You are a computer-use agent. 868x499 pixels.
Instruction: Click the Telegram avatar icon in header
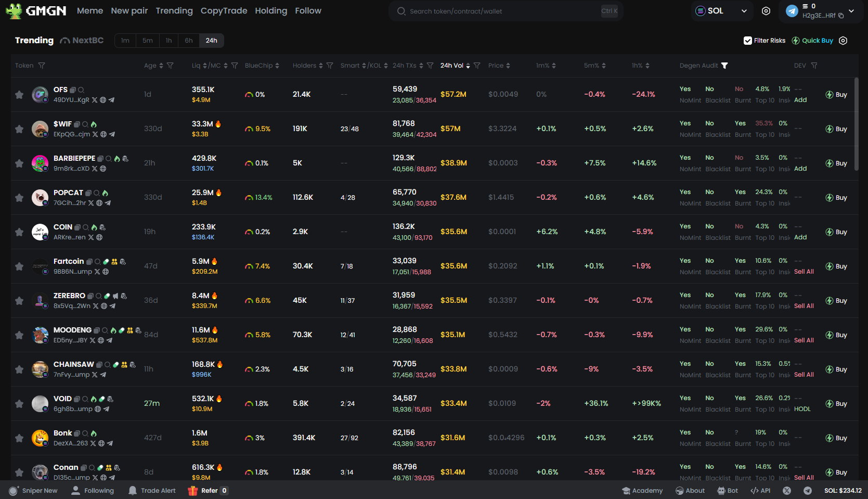[792, 11]
